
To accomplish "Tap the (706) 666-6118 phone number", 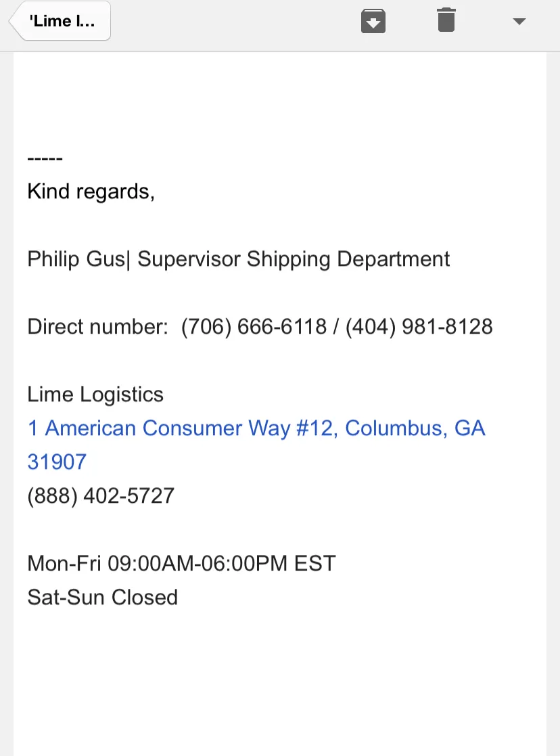I will [x=254, y=327].
